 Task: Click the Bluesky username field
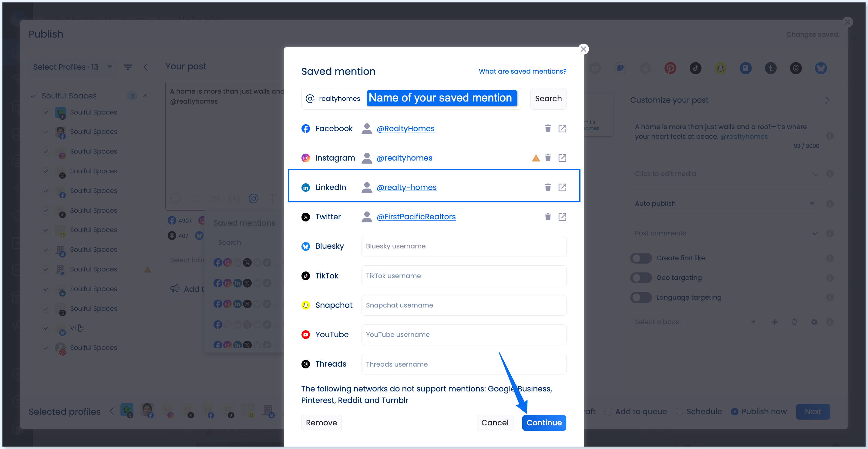464,246
